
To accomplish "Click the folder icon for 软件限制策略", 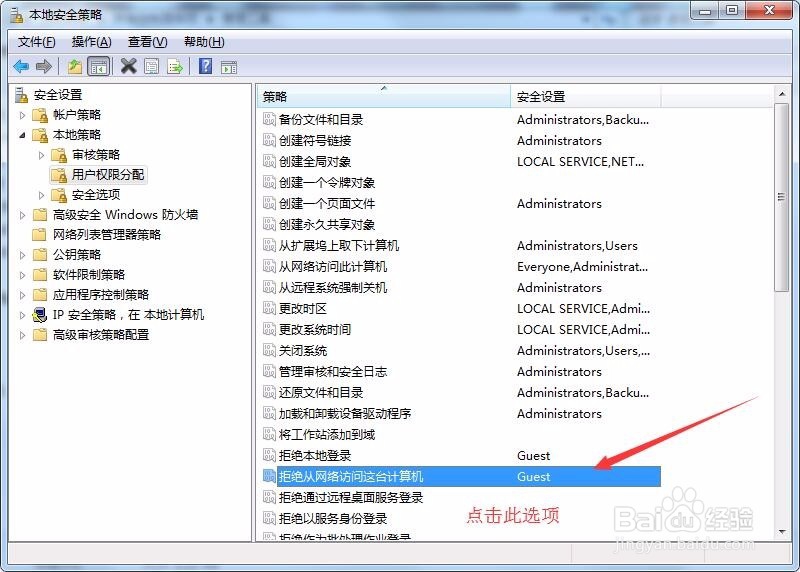I will (x=40, y=275).
